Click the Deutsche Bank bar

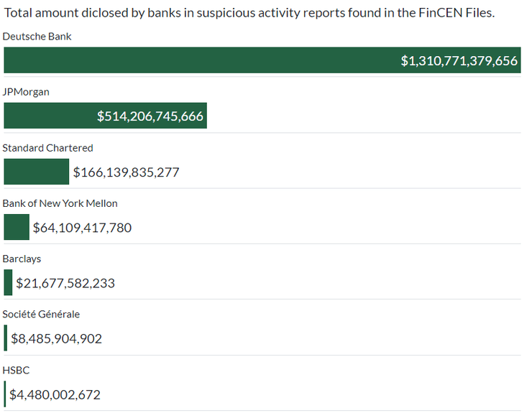tap(201, 60)
